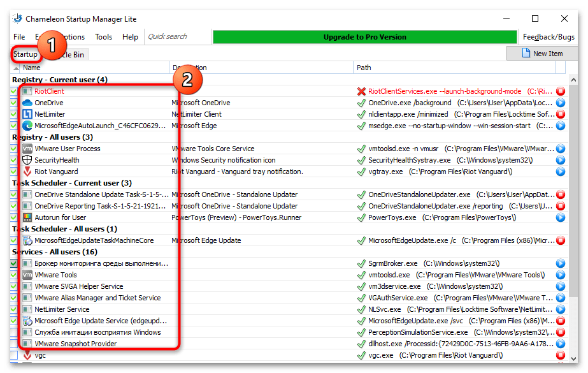588x373 pixels.
Task: Click the blue play icon for SecurityHealth
Action: click(x=561, y=160)
